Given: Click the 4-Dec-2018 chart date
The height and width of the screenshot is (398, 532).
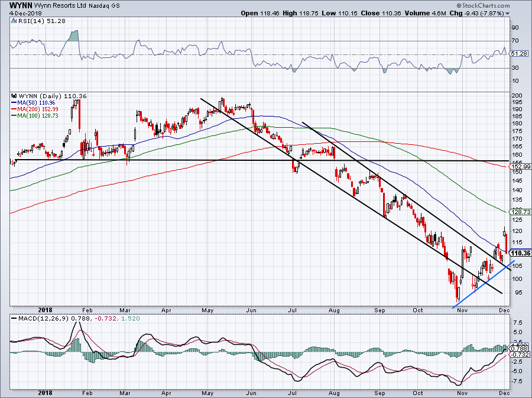Looking at the screenshot, I should pyautogui.click(x=25, y=13).
